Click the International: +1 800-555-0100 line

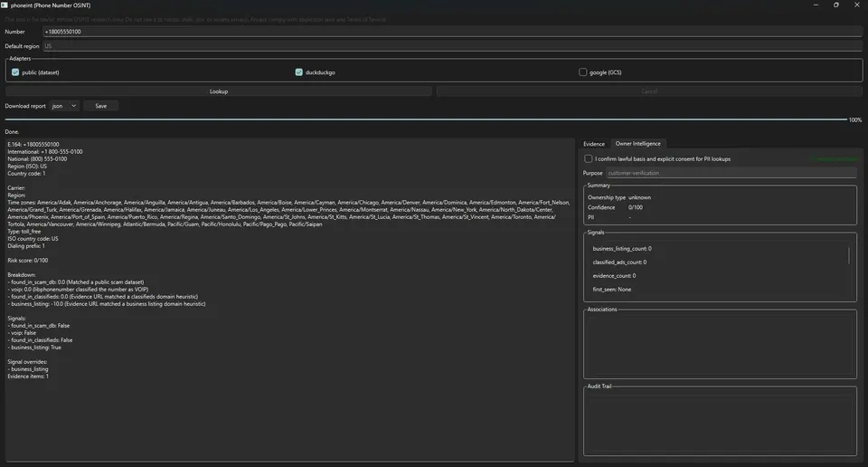45,151
